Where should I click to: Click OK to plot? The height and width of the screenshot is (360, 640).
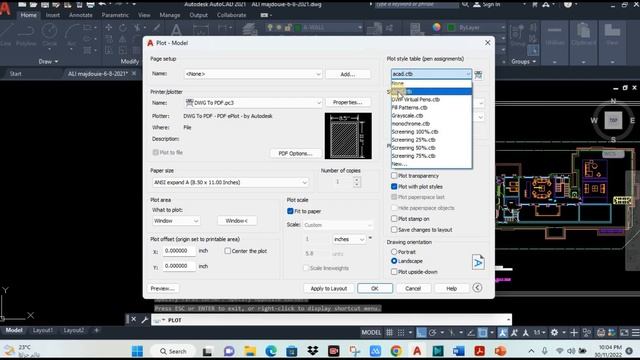click(x=375, y=288)
